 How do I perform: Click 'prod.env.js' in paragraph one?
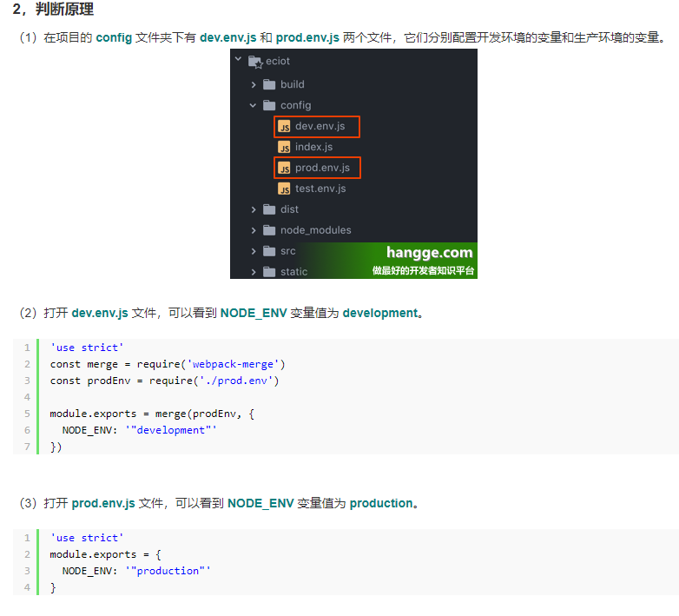[307, 37]
